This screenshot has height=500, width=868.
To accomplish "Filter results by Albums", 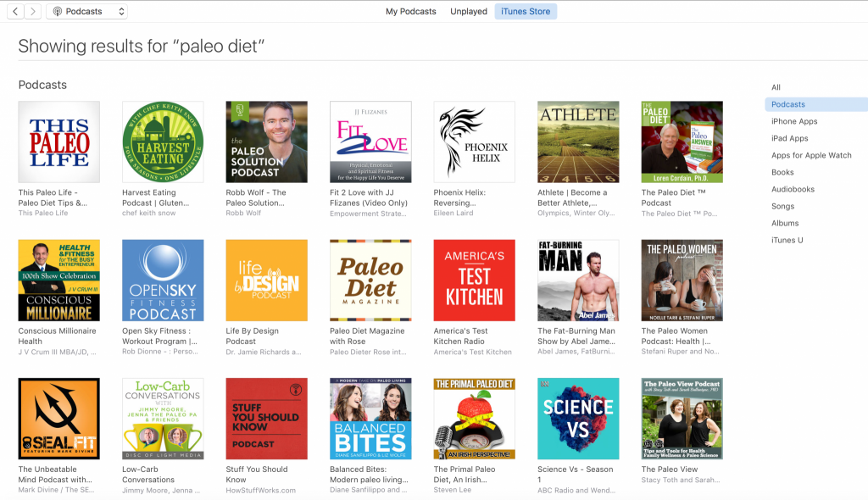I will [x=785, y=223].
